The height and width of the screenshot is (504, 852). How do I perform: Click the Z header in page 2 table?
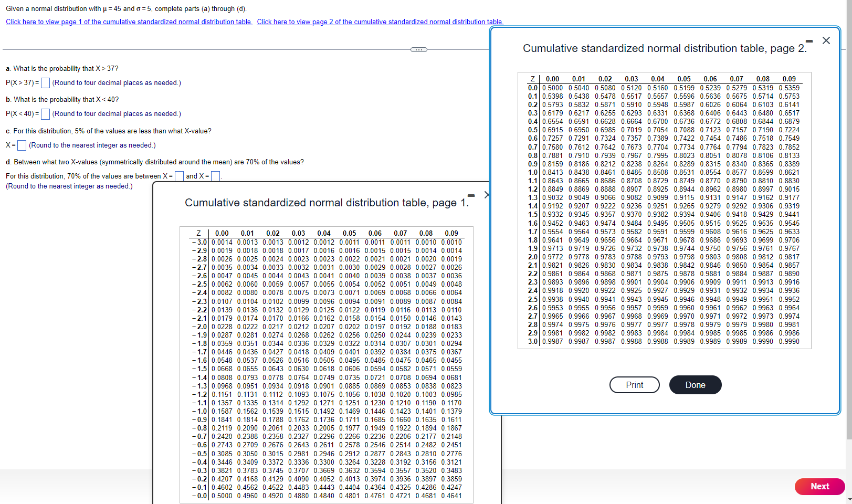533,79
